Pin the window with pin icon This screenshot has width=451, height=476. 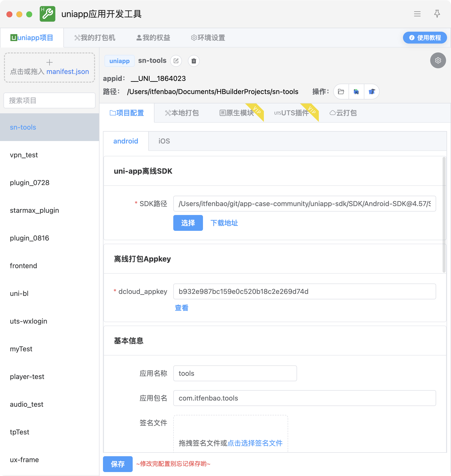click(x=437, y=14)
